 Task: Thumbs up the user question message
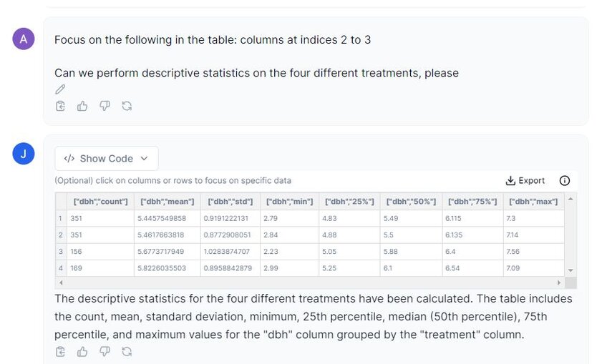pos(82,106)
